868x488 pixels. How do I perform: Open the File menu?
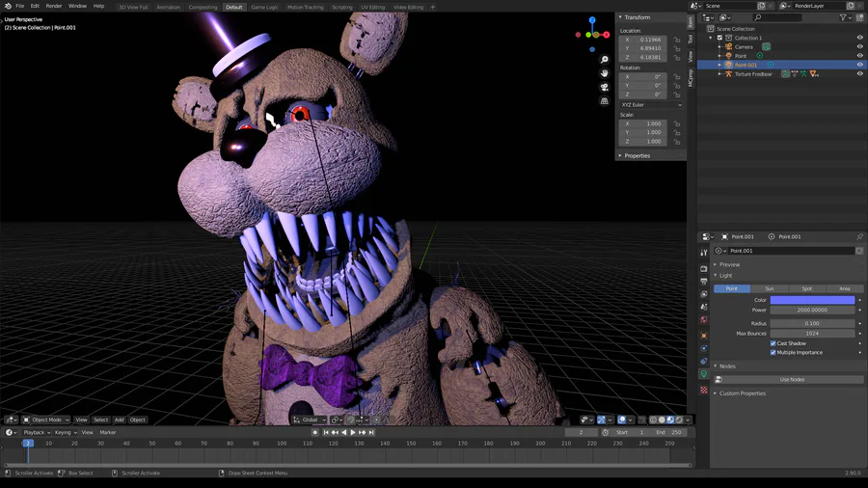(x=20, y=6)
